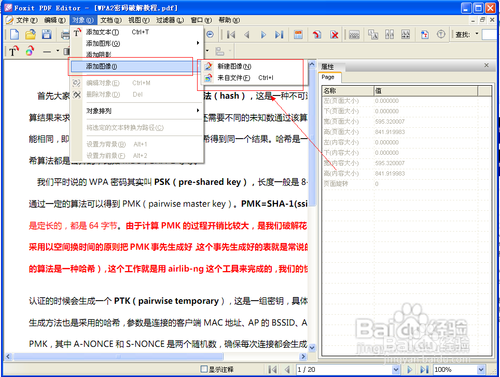Click into the 查找 search field
500x377 pixels.
[x=490, y=34]
